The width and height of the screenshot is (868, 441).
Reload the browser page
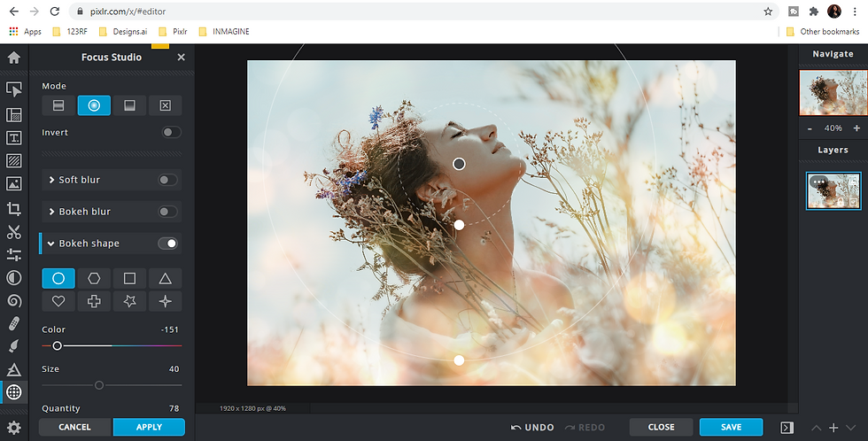[54, 11]
